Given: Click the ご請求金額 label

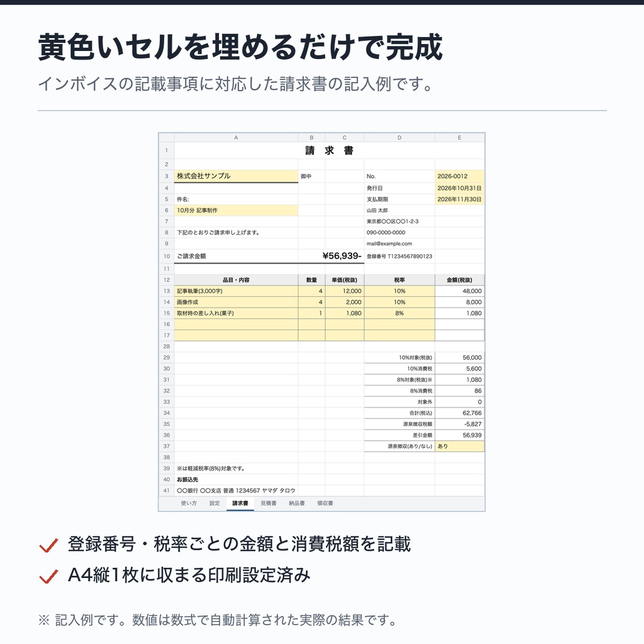Looking at the screenshot, I should tap(191, 257).
